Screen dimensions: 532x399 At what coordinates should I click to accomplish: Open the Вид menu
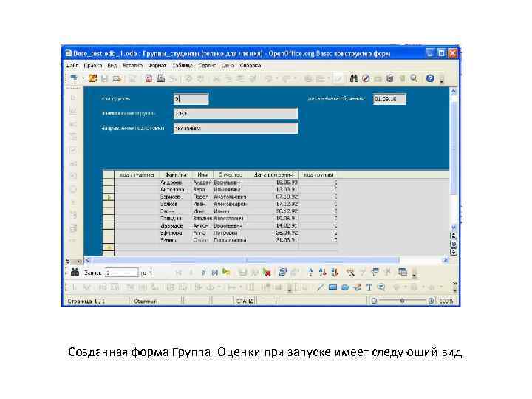coord(112,65)
